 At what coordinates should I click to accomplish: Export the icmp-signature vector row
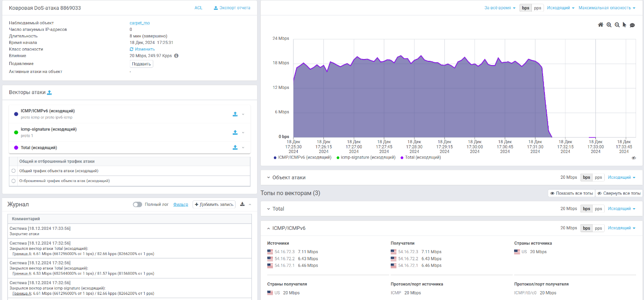[x=235, y=132]
